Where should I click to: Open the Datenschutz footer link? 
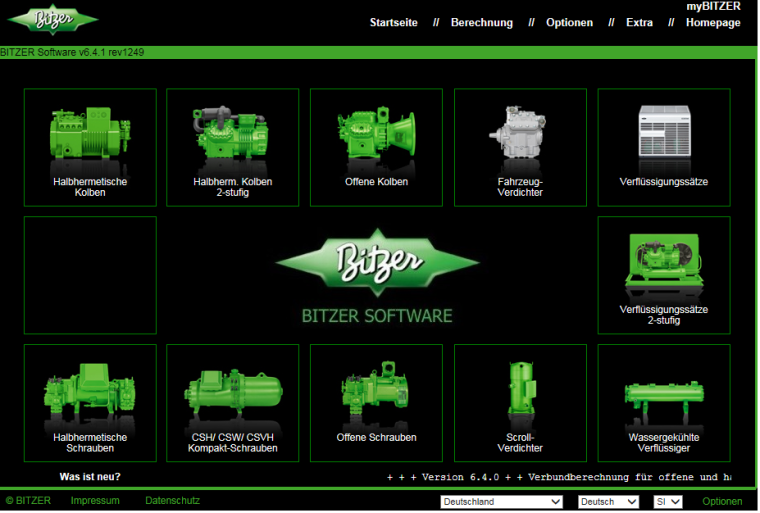172,501
